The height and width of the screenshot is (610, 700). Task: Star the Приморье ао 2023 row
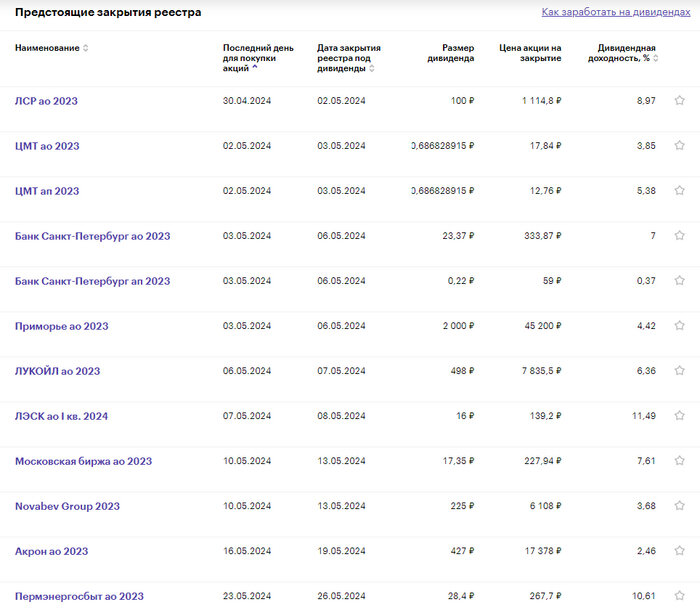click(679, 326)
